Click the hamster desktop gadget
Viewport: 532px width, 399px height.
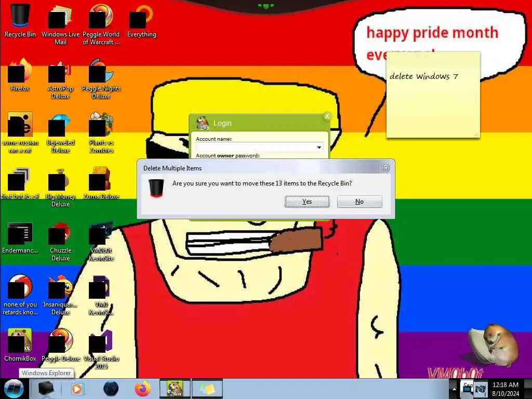(495, 345)
